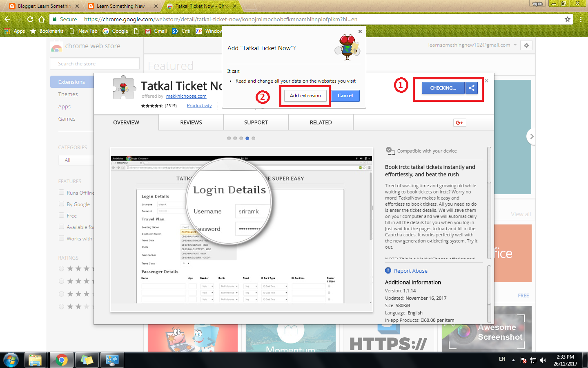Switch to the OVERVIEW tab
The width and height of the screenshot is (588, 368).
tap(126, 123)
